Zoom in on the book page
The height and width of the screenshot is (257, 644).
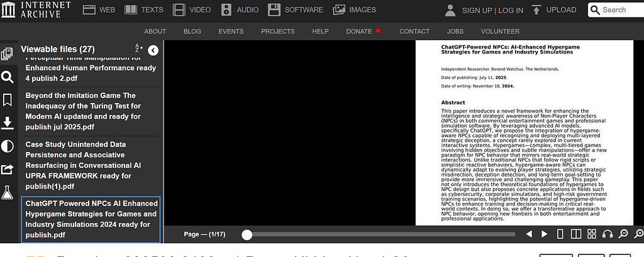639,234
